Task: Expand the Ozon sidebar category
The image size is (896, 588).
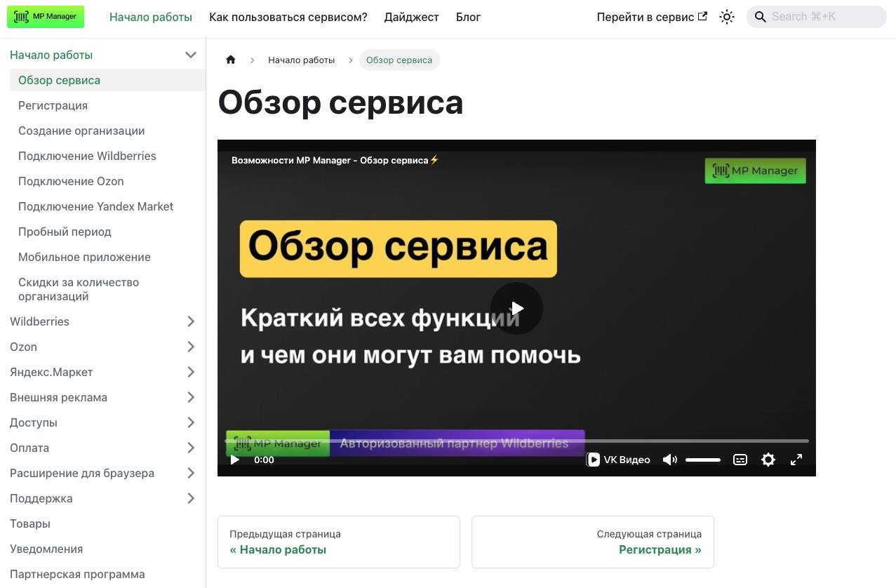Action: [x=190, y=347]
